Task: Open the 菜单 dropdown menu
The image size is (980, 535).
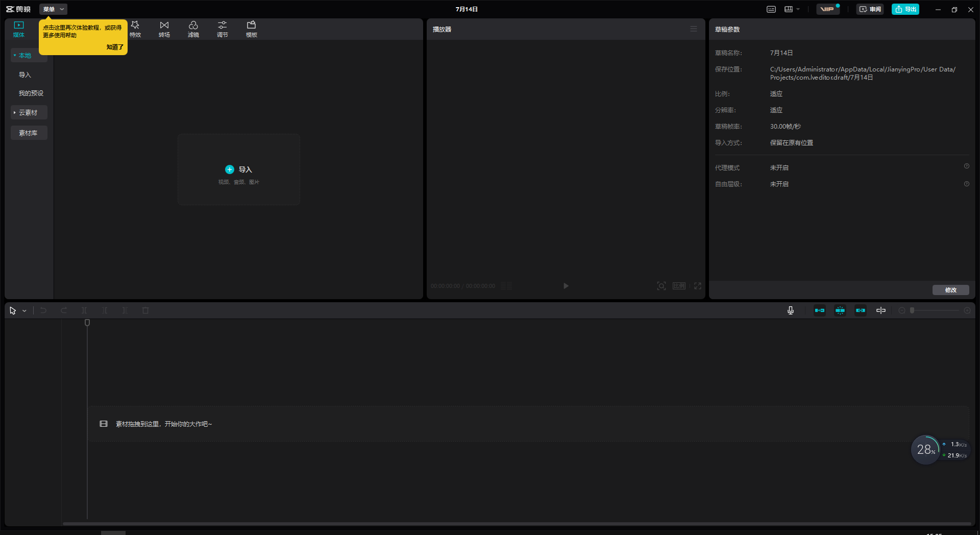Action: (x=53, y=9)
